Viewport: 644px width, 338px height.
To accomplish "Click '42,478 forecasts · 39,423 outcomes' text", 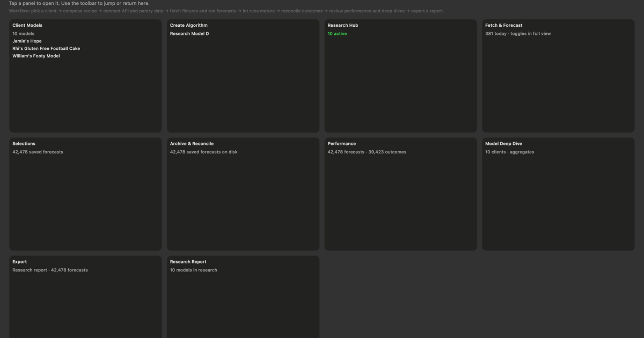I will (367, 152).
